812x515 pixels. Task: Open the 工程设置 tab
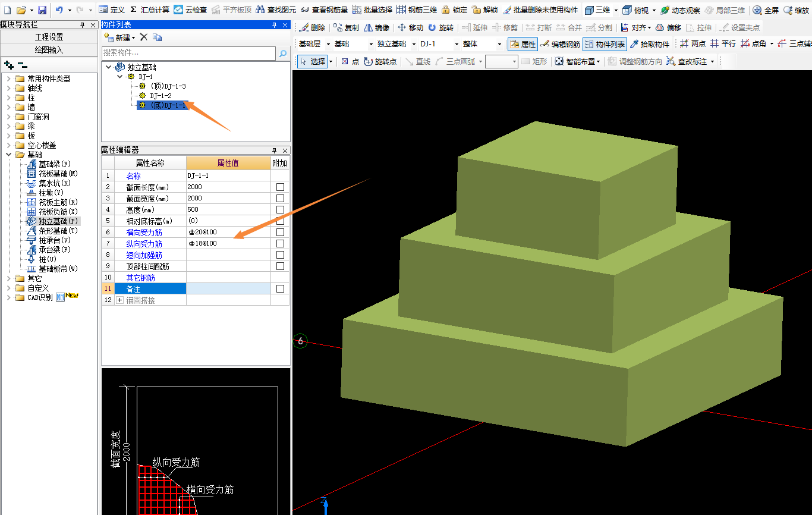49,37
